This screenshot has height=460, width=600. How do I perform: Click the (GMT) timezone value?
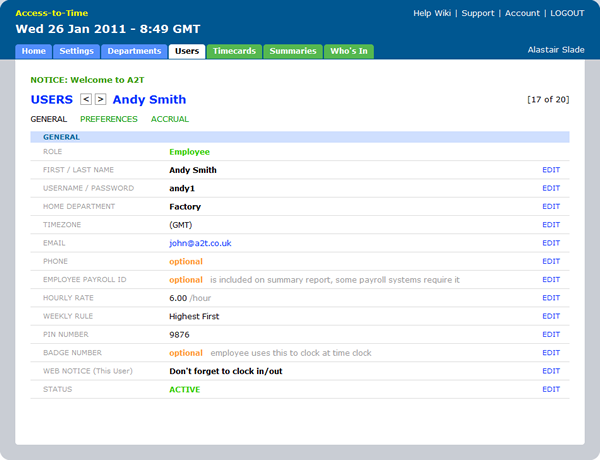click(181, 225)
